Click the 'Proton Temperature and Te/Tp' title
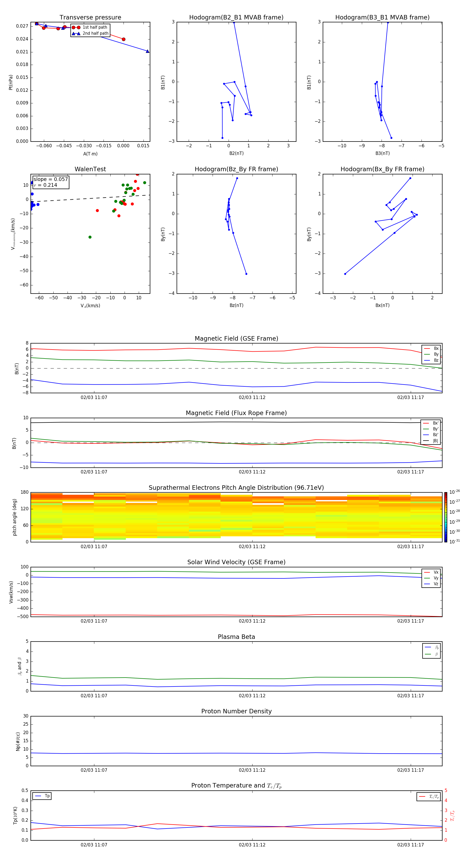 tap(236, 785)
